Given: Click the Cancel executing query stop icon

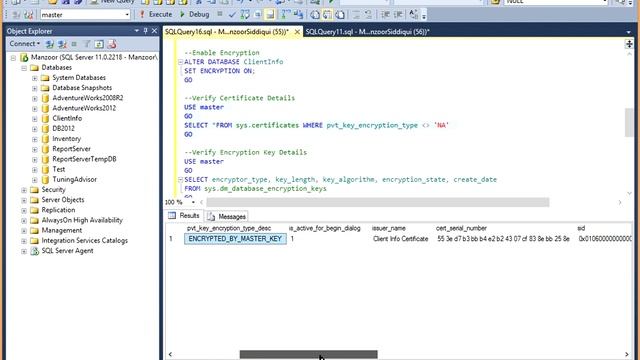Looking at the screenshot, I should [220, 14].
